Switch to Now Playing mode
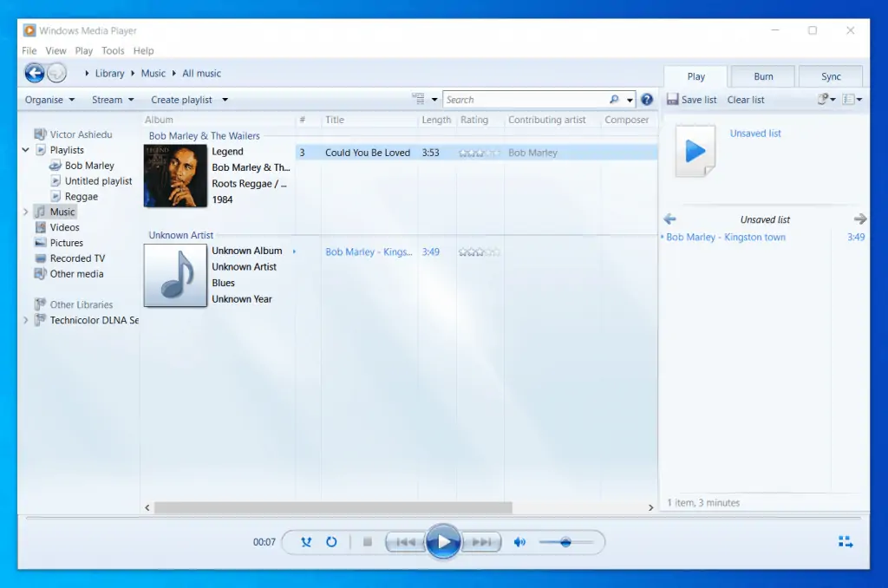Image resolution: width=888 pixels, height=588 pixels. tap(846, 541)
